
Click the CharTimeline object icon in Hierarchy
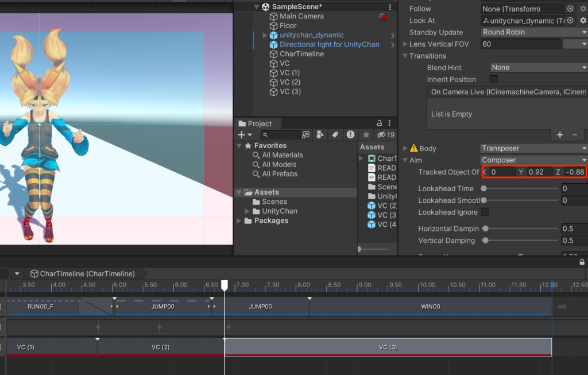pos(274,54)
